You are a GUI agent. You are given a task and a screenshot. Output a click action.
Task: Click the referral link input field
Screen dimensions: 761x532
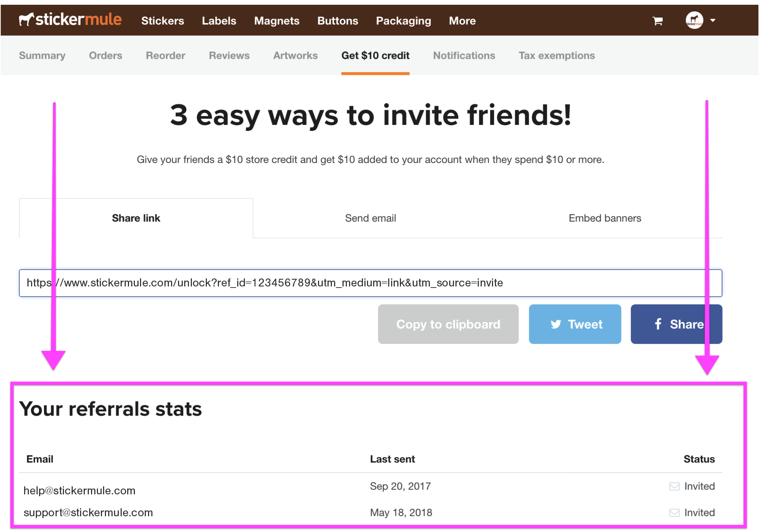pos(371,283)
